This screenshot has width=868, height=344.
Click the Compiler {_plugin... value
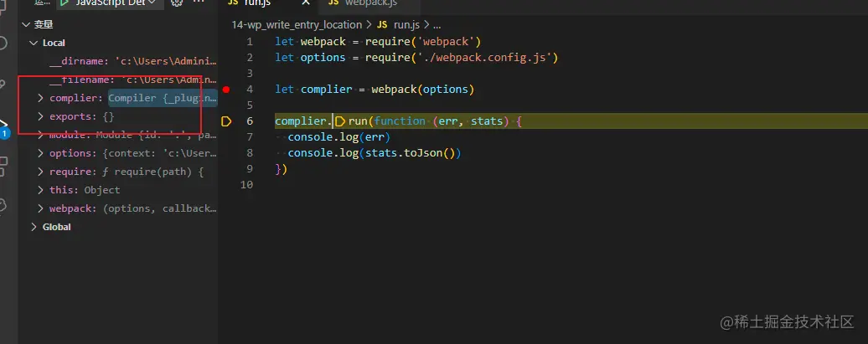(163, 99)
